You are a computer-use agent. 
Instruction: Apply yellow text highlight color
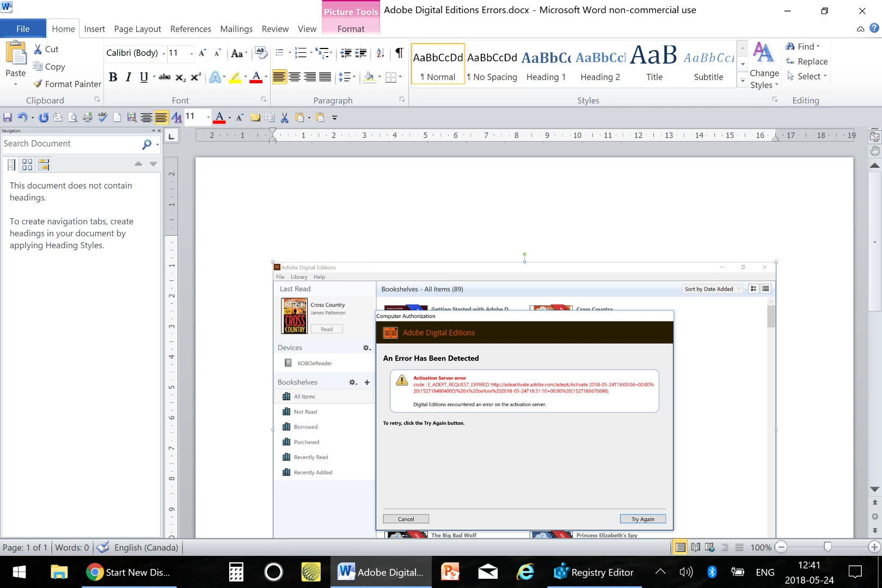coord(235,77)
